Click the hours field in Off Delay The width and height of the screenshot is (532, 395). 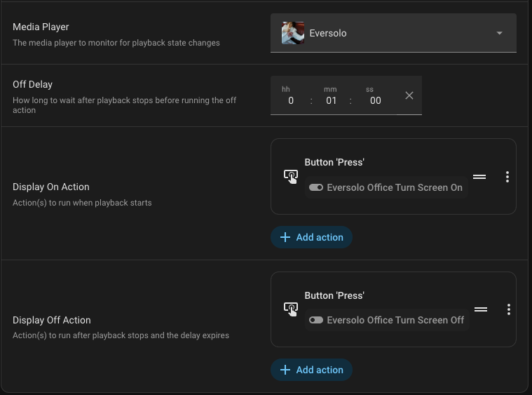[290, 100]
